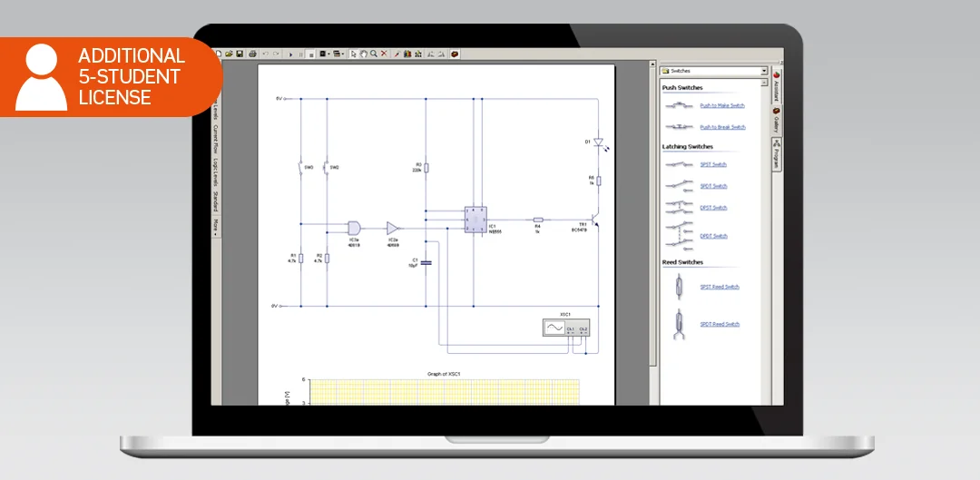The image size is (980, 480).
Task: Click the SPDT Switch link
Action: pyautogui.click(x=713, y=186)
